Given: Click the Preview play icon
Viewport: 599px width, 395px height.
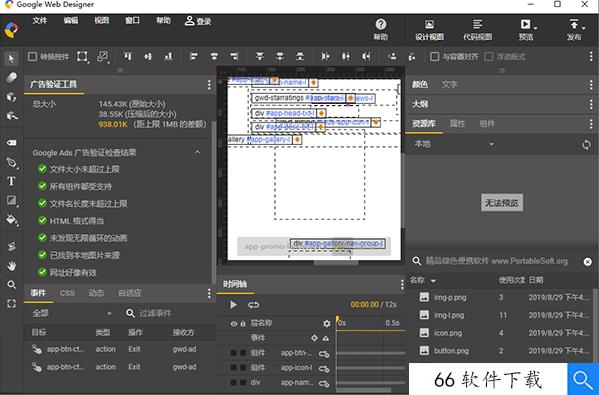Looking at the screenshot, I should (525, 24).
